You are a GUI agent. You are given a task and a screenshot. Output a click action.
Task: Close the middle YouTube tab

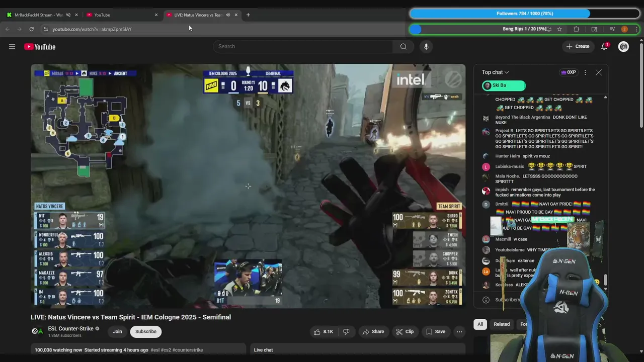[156, 15]
